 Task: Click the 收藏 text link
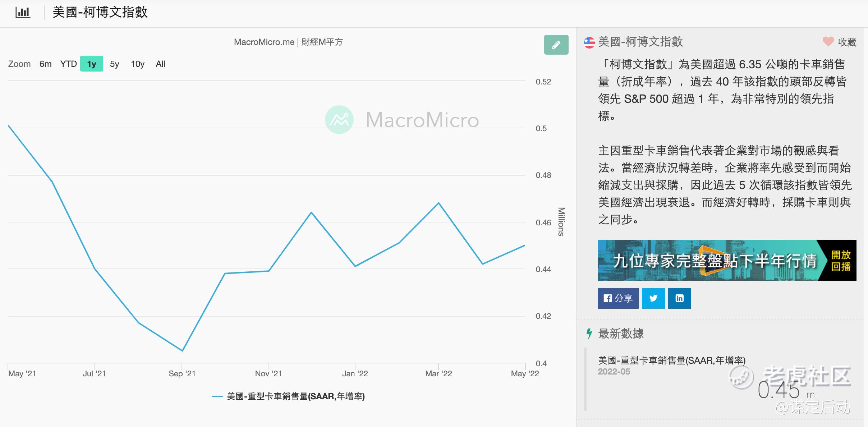point(847,42)
